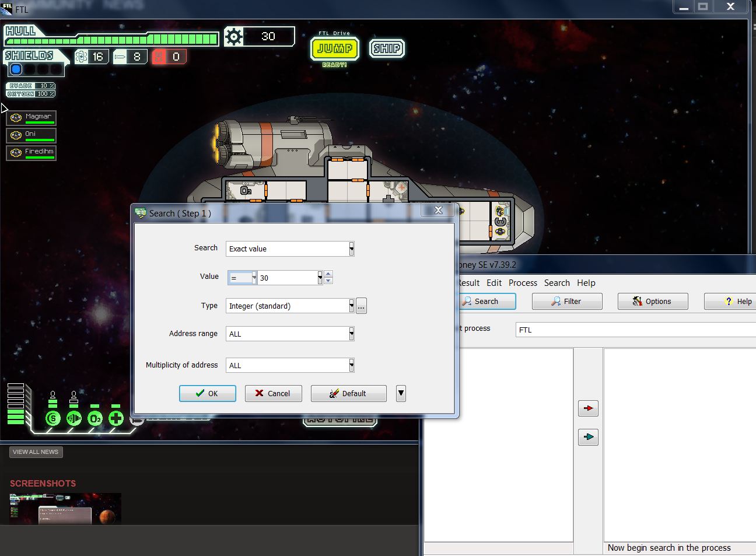Select the Engines system icon
Screen dimensions: 756x556
74,418
